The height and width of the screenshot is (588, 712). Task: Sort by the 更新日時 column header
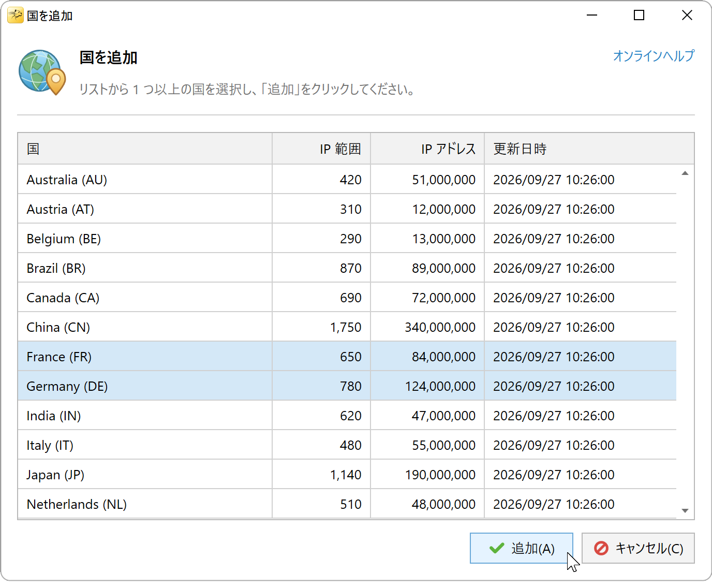(x=589, y=149)
